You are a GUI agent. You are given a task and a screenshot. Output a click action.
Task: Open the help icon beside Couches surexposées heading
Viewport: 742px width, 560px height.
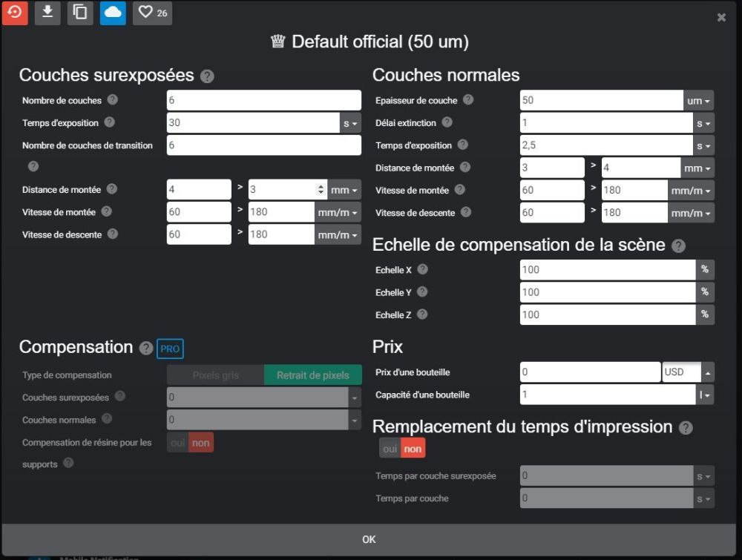point(207,76)
